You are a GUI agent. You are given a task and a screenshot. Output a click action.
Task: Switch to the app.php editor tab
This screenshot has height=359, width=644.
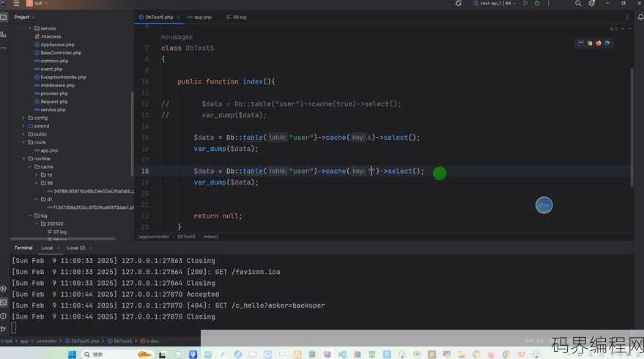coord(199,18)
